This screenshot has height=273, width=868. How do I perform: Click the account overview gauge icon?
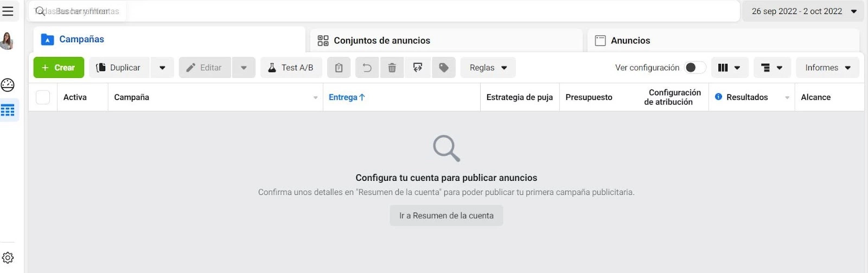pyautogui.click(x=8, y=85)
